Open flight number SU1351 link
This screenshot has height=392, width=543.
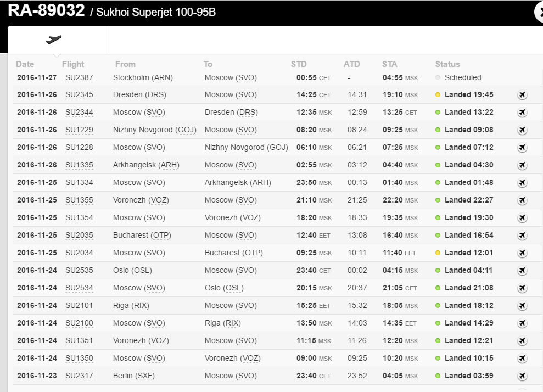79,341
